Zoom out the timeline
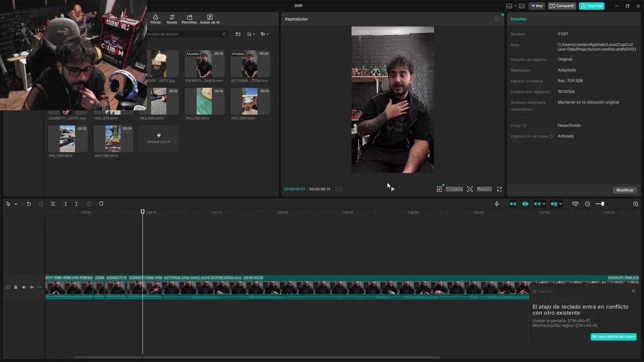This screenshot has width=644, height=362. (587, 204)
